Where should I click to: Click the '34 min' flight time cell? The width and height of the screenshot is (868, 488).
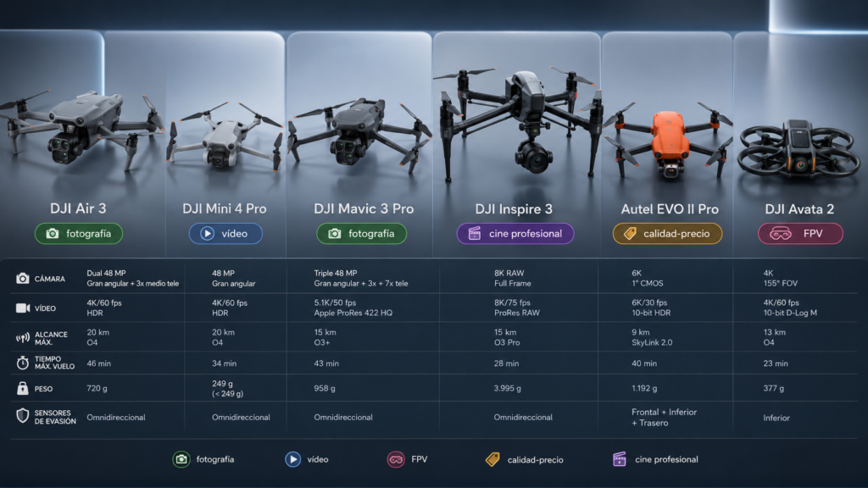click(224, 363)
